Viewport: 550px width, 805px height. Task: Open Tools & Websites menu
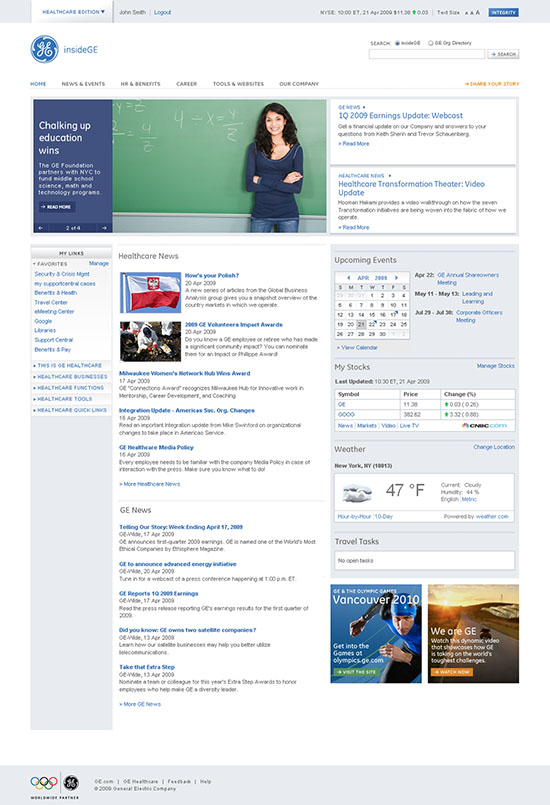[238, 84]
